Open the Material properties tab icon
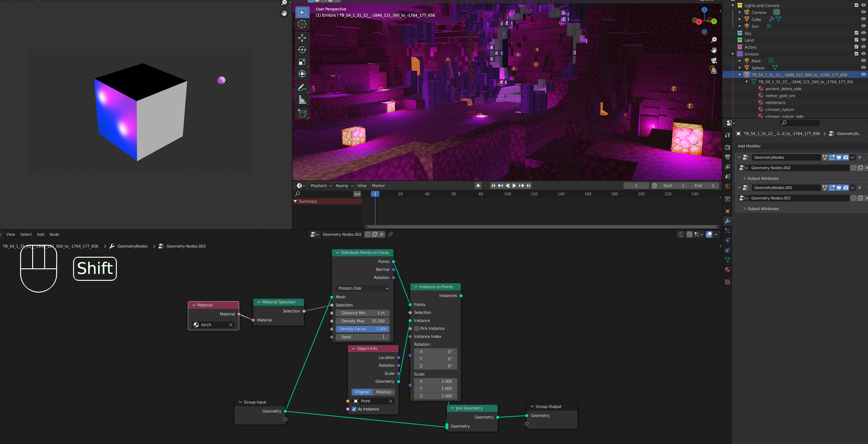868x444 pixels. point(728,270)
